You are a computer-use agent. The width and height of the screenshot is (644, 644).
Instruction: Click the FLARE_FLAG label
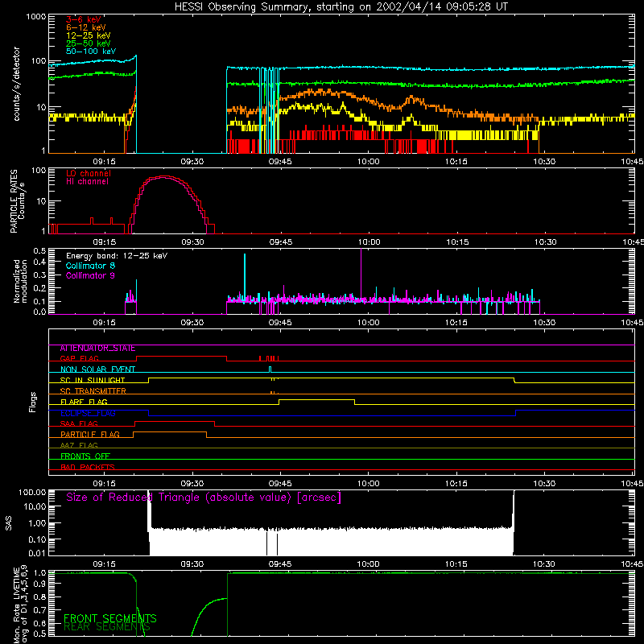pyautogui.click(x=84, y=402)
